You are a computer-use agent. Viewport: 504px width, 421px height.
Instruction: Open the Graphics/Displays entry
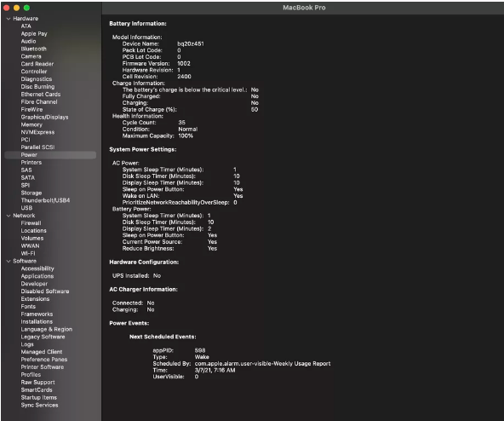click(x=44, y=117)
